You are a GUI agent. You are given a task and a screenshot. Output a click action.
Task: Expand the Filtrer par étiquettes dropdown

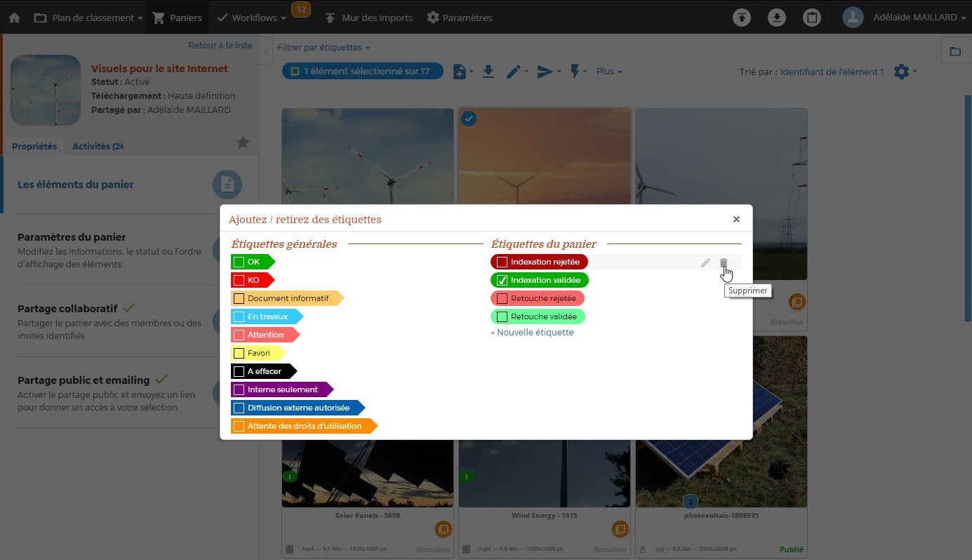coord(323,48)
